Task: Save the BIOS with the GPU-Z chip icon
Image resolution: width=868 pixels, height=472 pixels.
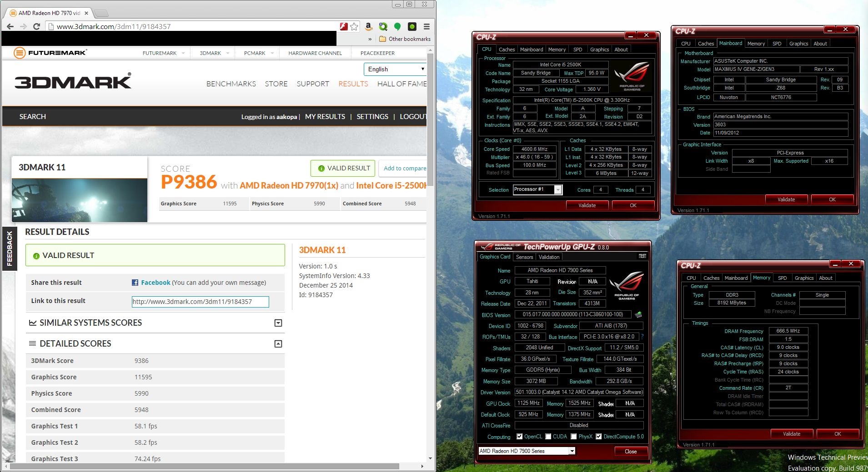Action: [x=638, y=314]
